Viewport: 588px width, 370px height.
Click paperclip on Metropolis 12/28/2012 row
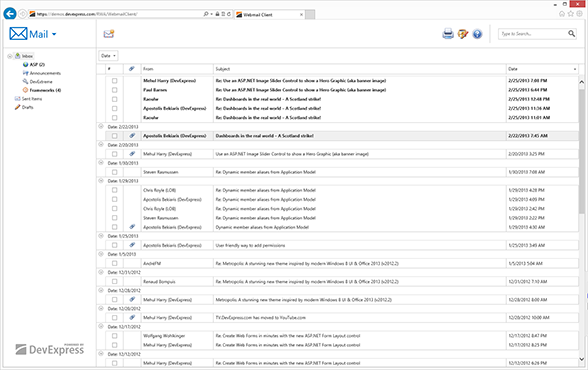point(132,299)
